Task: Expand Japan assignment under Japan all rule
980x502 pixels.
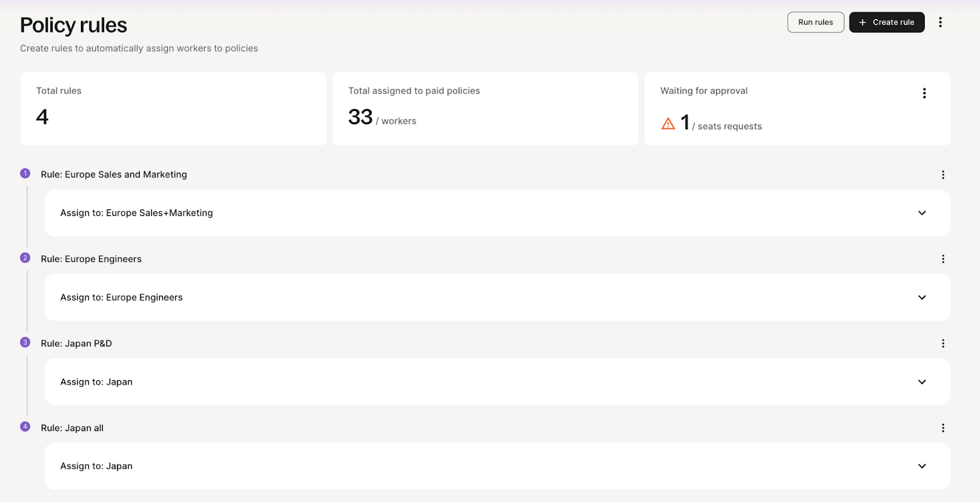Action: click(922, 466)
